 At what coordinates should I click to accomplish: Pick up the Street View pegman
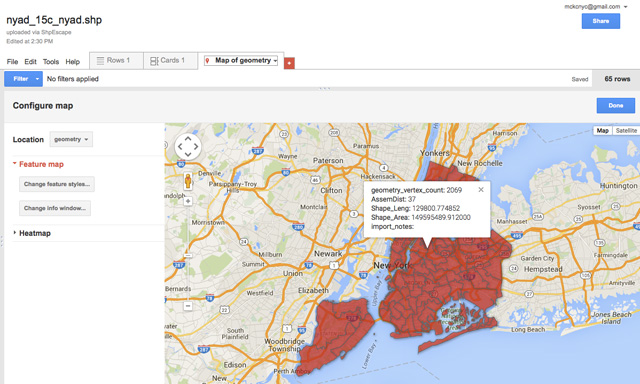coord(188,181)
